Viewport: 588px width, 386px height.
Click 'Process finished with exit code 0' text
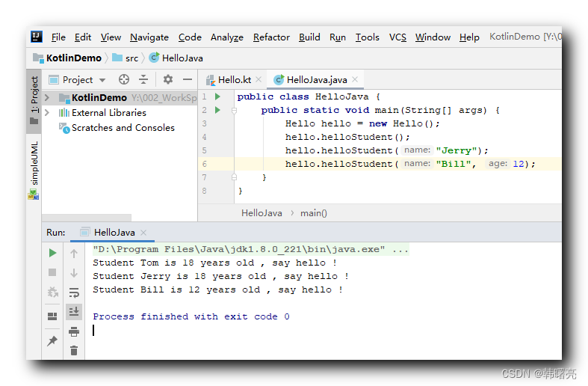(x=191, y=316)
